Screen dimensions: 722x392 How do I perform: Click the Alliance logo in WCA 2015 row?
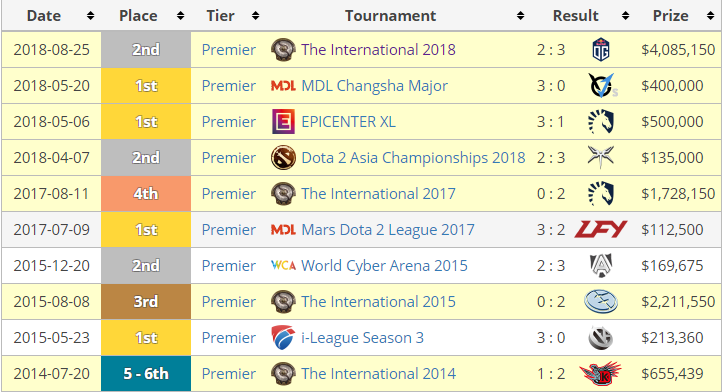pos(601,265)
